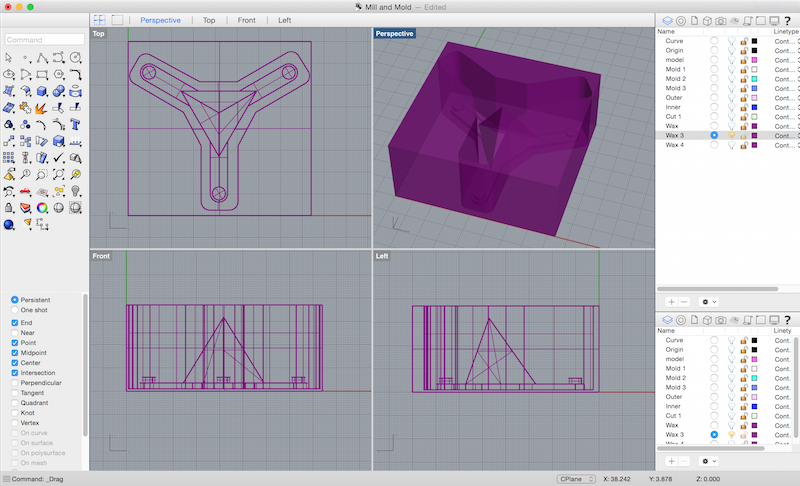This screenshot has height=486, width=800.
Task: Select the Box solid tool
Action: click(42, 91)
